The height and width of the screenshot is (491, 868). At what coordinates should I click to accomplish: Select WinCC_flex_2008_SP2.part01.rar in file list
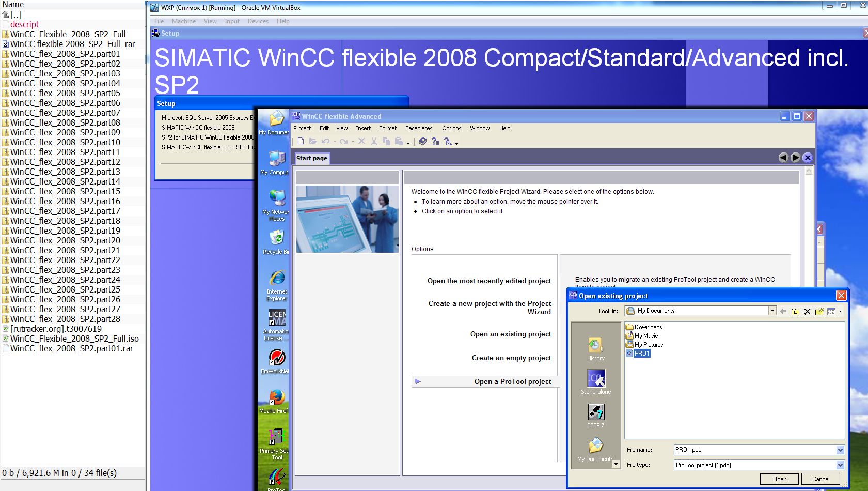pos(71,348)
